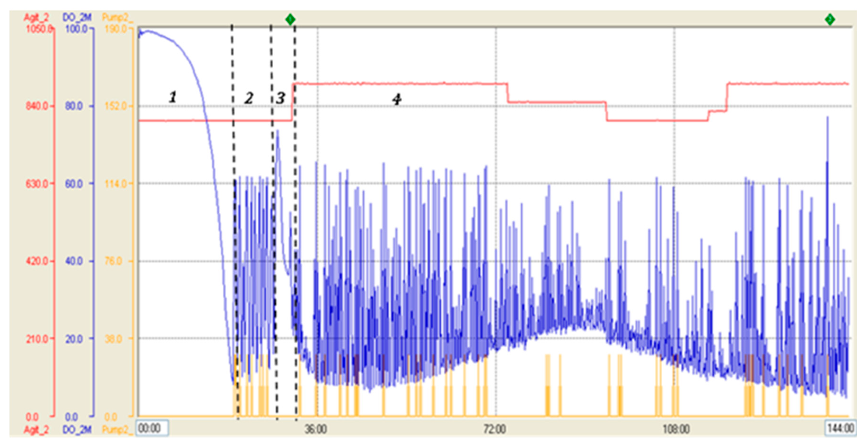Click the second green diamond marker
This screenshot has width=868, height=447.
(x=829, y=19)
